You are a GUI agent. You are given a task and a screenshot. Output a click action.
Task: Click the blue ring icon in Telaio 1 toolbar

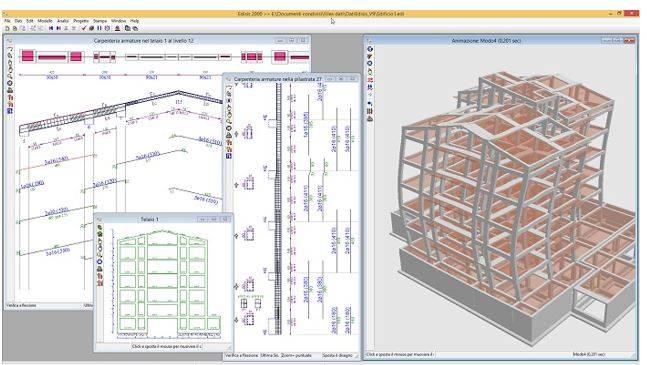(99, 262)
